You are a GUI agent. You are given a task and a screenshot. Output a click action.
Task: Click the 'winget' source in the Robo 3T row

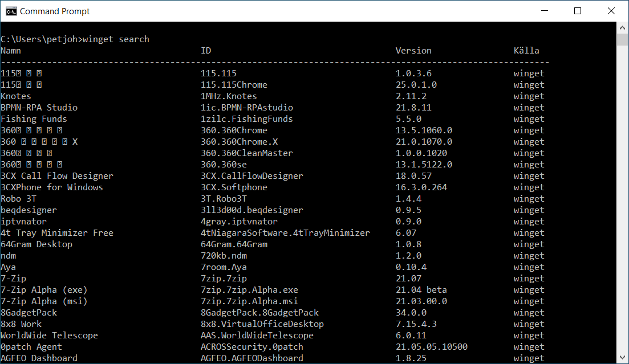click(x=529, y=199)
